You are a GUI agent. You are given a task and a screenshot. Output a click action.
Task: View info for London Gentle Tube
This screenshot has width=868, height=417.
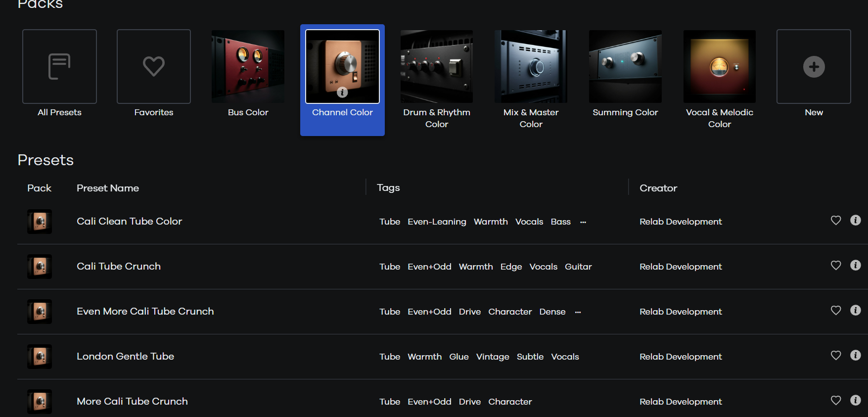click(x=856, y=355)
